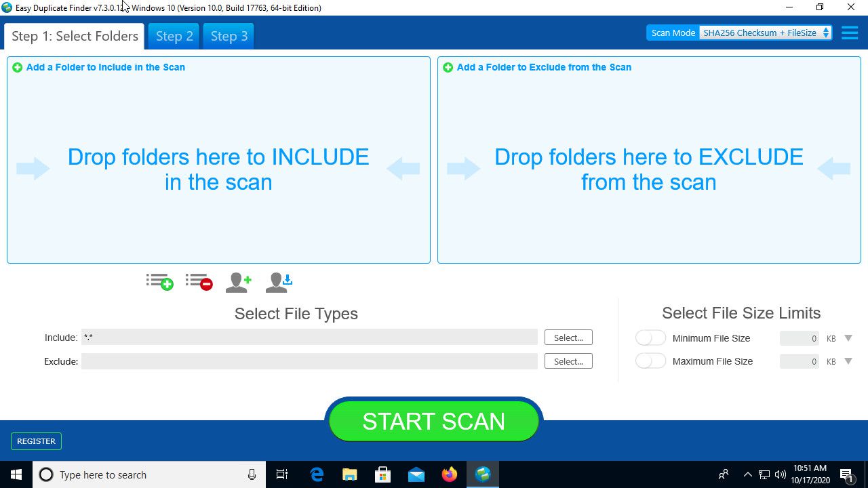Image resolution: width=868 pixels, height=488 pixels.
Task: Switch to Step 1: Select Folders tab
Action: coord(75,36)
